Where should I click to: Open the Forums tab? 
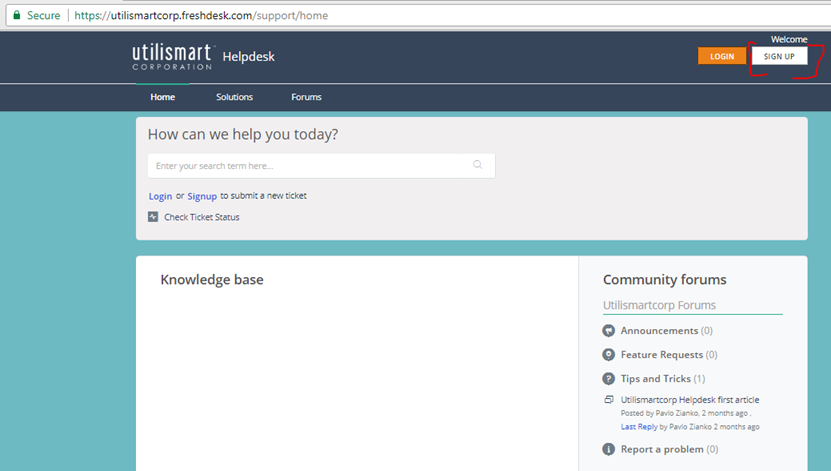pos(306,97)
